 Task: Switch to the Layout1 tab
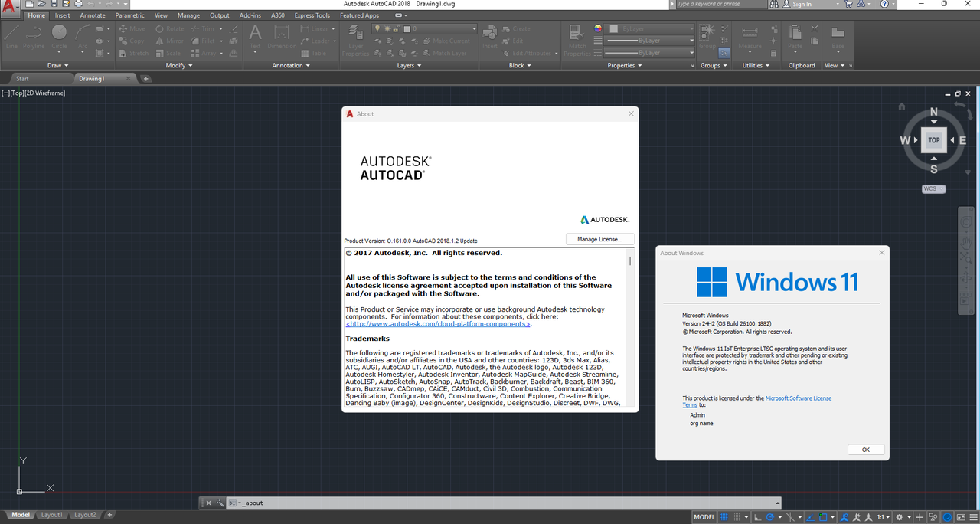click(52, 515)
